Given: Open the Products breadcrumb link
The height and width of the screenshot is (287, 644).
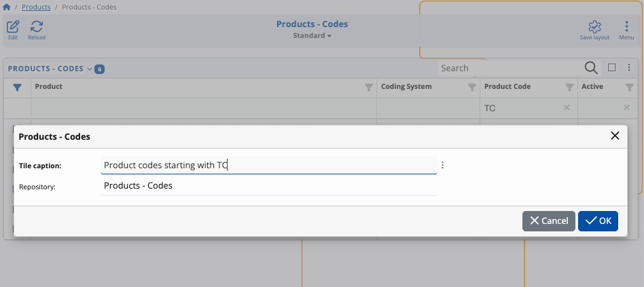Looking at the screenshot, I should (x=36, y=7).
